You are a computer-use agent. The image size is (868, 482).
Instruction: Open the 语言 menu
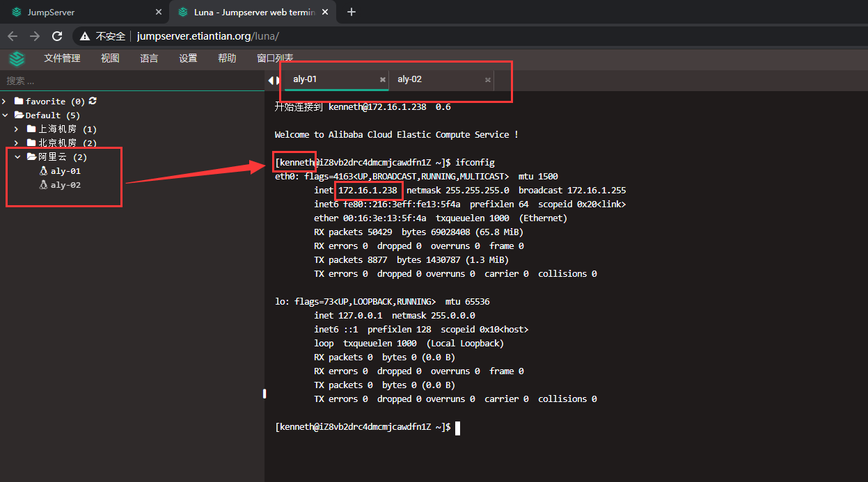tap(149, 58)
